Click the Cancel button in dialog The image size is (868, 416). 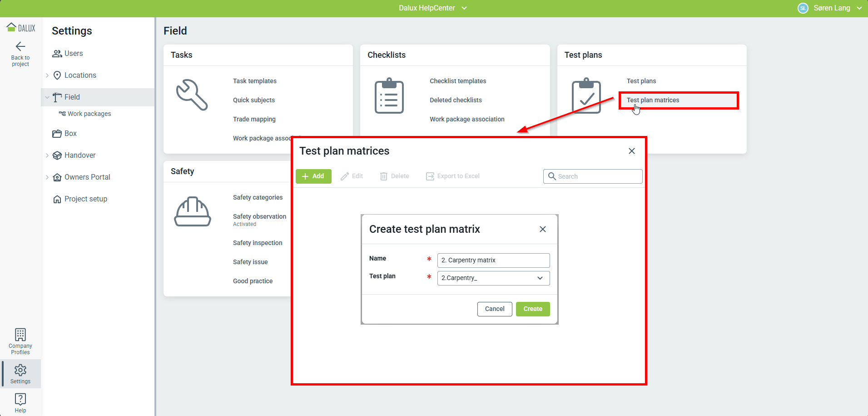click(494, 309)
